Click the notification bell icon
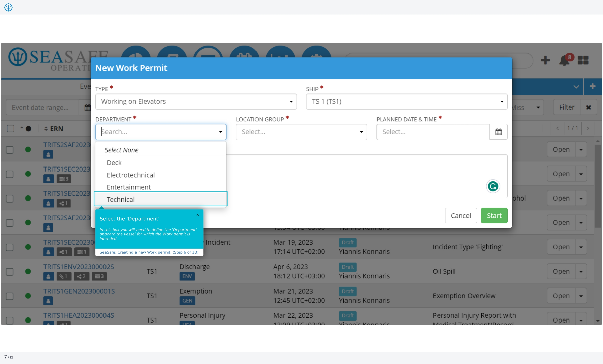This screenshot has width=603, height=364. [565, 61]
